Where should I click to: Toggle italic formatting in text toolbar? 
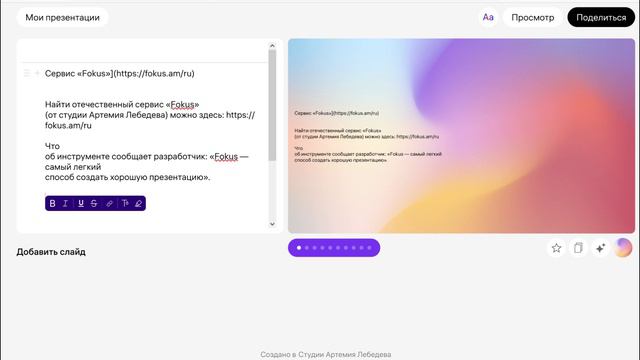[x=65, y=203]
